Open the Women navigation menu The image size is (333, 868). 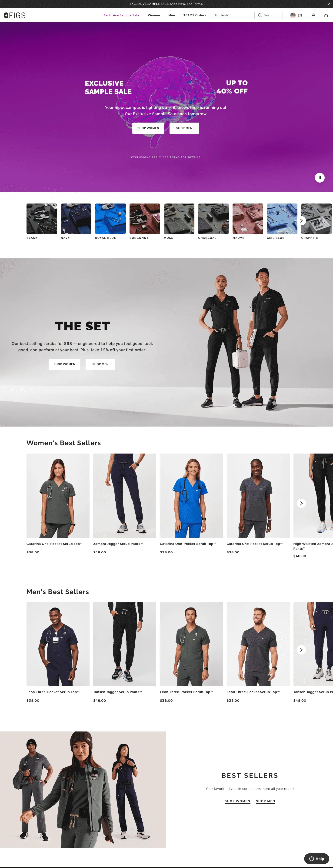154,15
